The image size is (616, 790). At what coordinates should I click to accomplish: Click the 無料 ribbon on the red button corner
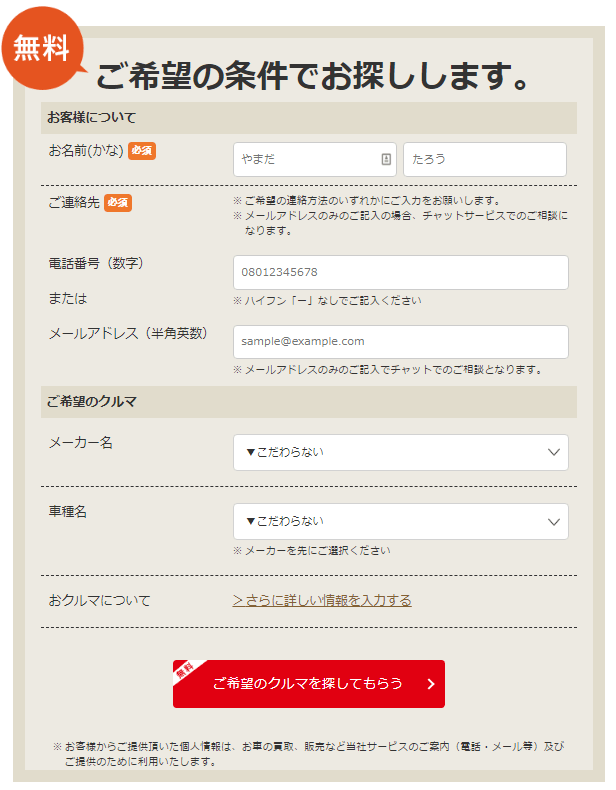tap(185, 671)
